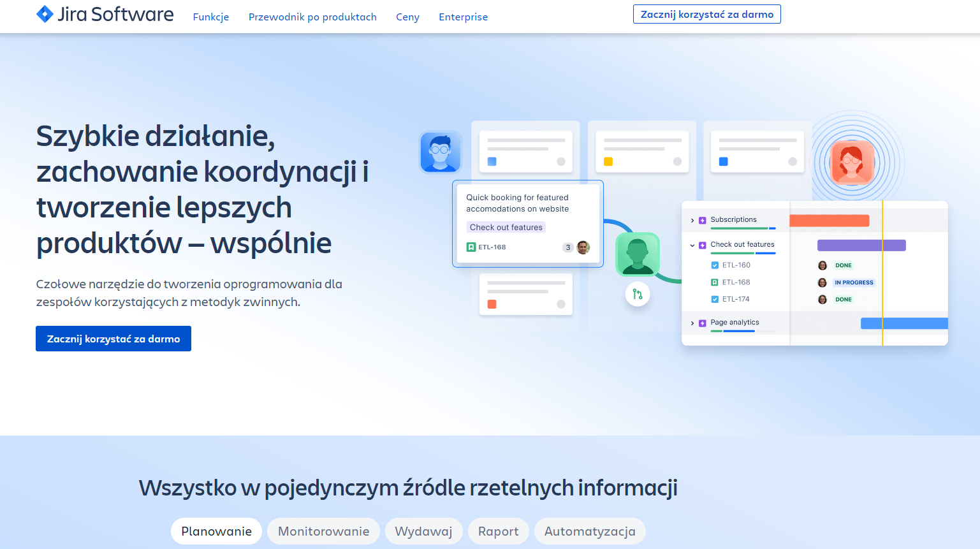Click the DONE badge in ETL-174 row
The height and width of the screenshot is (549, 980).
(844, 299)
